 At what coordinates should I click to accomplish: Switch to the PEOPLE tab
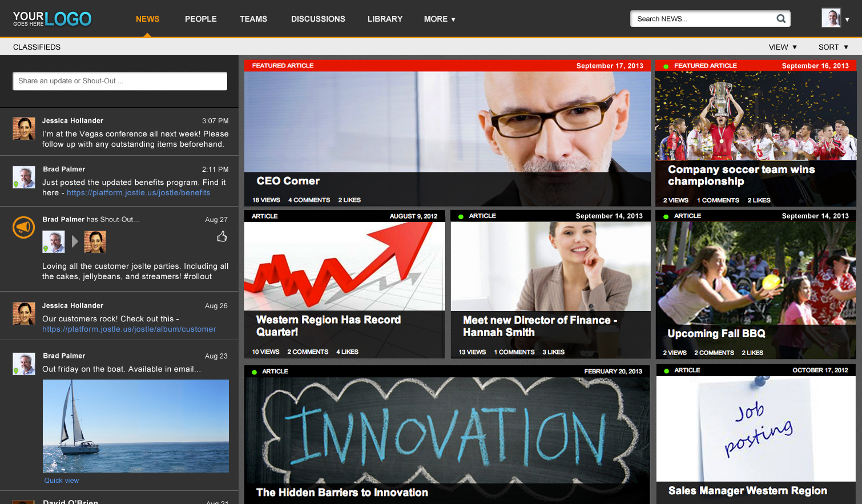coord(201,19)
